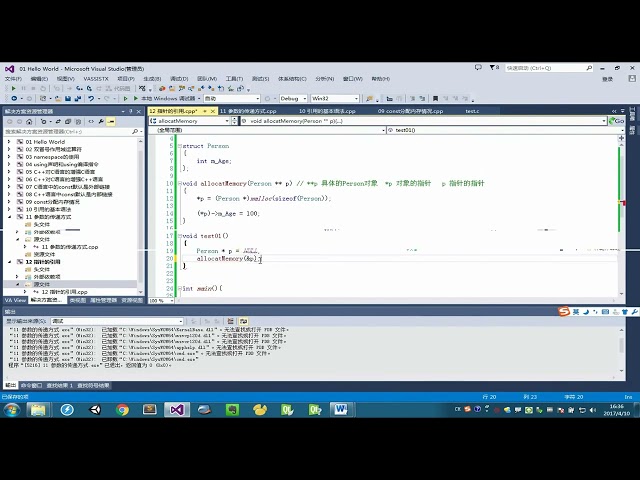Click the View Code brackets icon in Solution Explorer
Image resolution: width=640 pixels, height=480 pixels.
coord(91,122)
